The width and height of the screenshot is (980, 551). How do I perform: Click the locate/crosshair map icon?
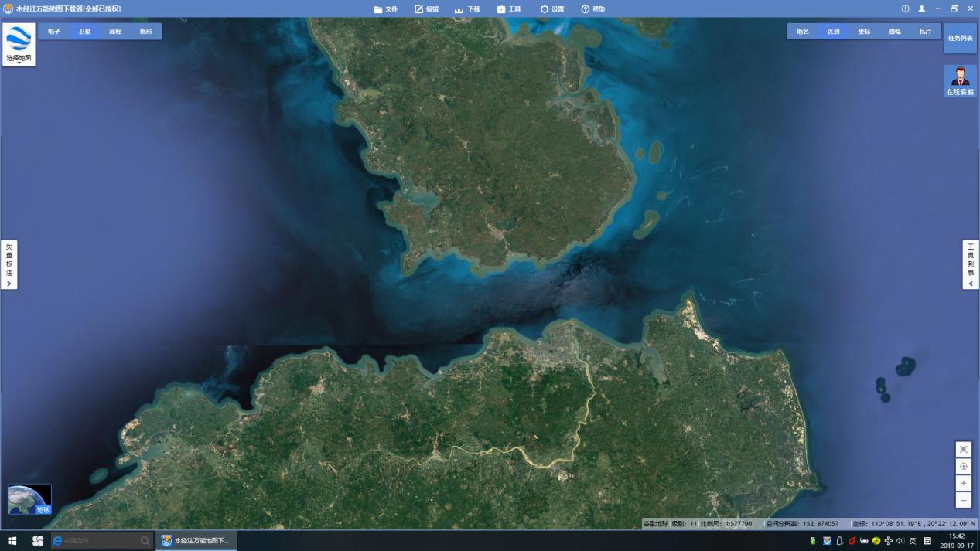click(x=963, y=467)
